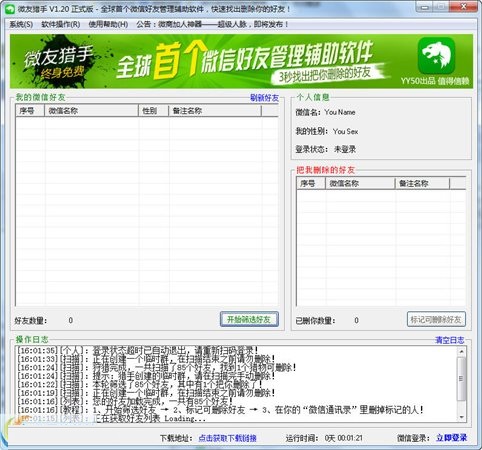Select the 16:01:33 log entry line
Viewport: 482px width, 450px height.
pos(146,359)
